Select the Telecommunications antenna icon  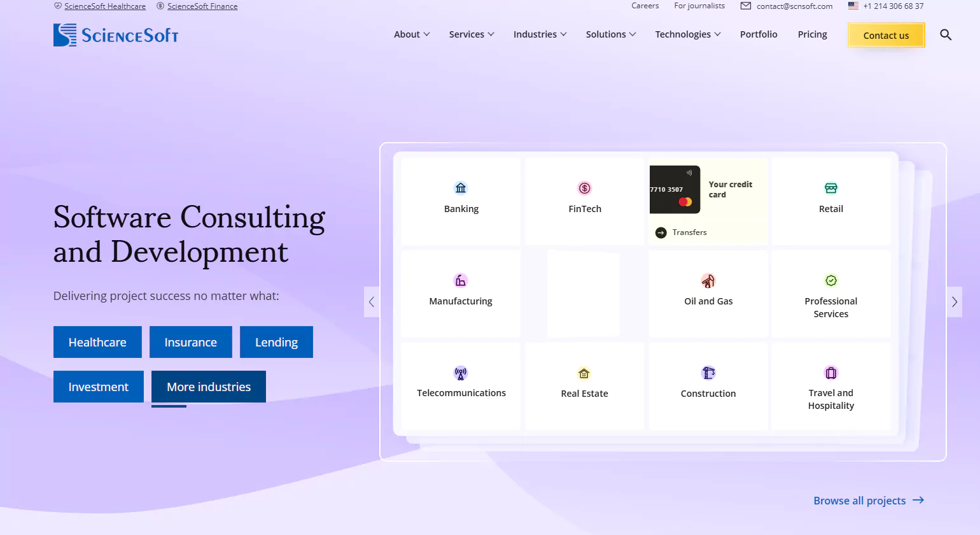pyautogui.click(x=461, y=373)
